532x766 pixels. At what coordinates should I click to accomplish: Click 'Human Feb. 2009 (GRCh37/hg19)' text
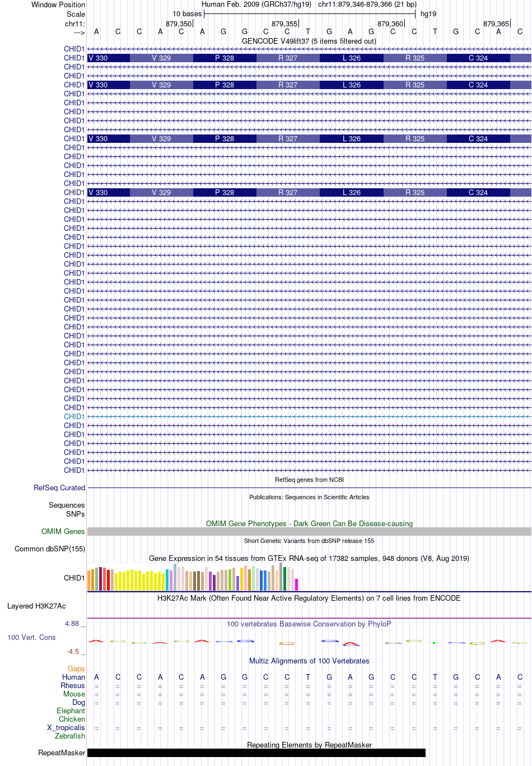256,4
